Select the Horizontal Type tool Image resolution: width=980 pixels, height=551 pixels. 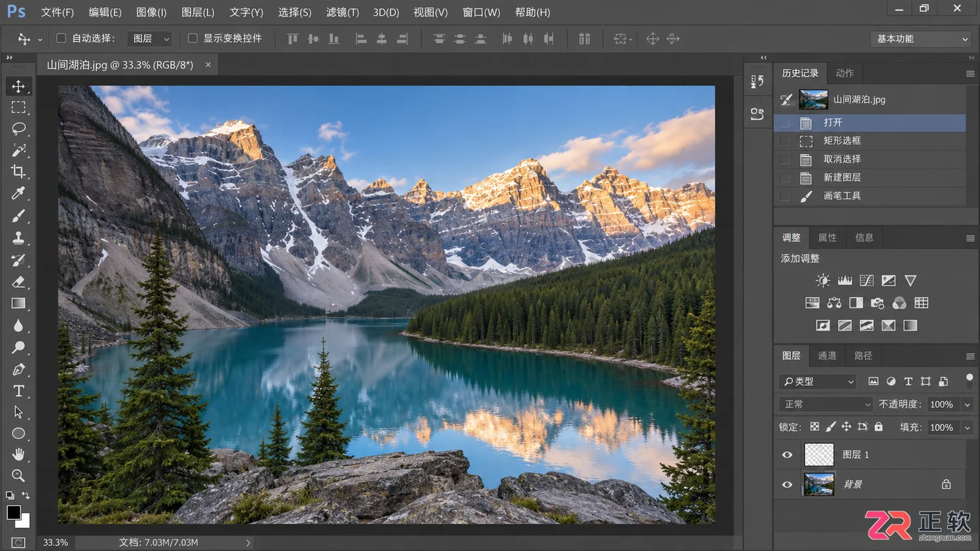pos(18,391)
